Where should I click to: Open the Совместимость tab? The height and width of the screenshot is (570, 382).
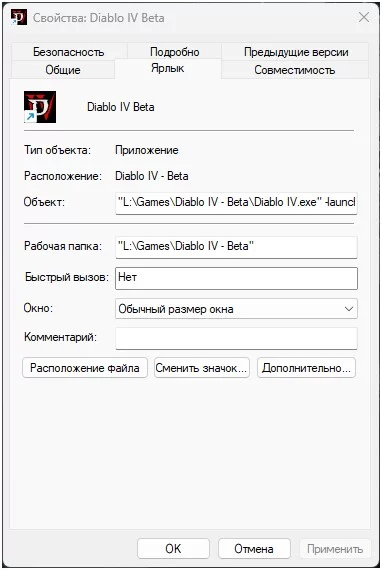click(294, 69)
